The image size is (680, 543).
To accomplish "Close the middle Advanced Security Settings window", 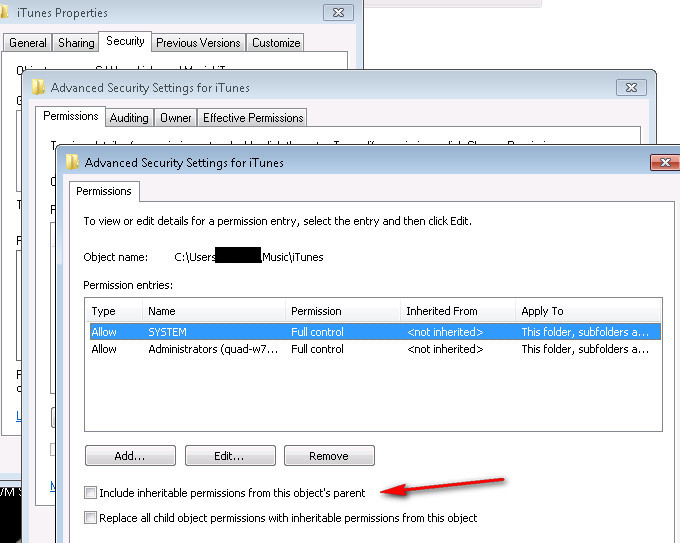I will click(x=631, y=88).
